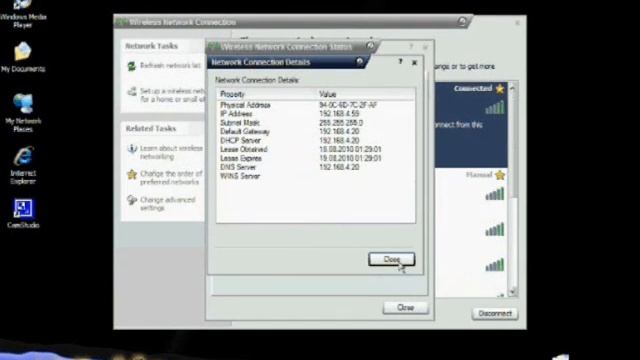Open My Documents desktop icon

[x=22, y=57]
